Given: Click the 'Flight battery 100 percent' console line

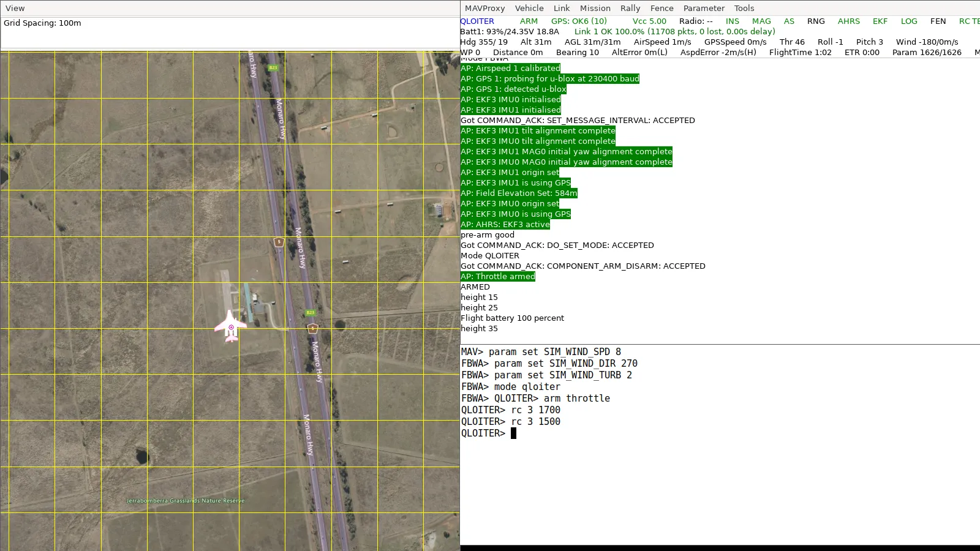Looking at the screenshot, I should click(x=513, y=318).
